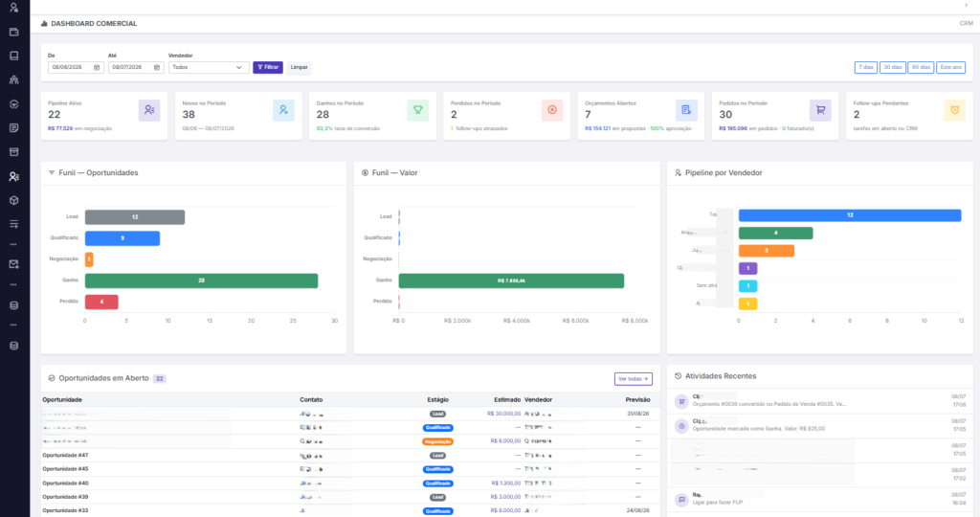Click the coin icon beside Funil — Valor
Image resolution: width=980 pixels, height=517 pixels.
[365, 173]
